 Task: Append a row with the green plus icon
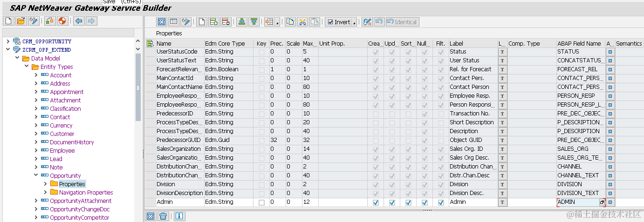tap(214, 22)
